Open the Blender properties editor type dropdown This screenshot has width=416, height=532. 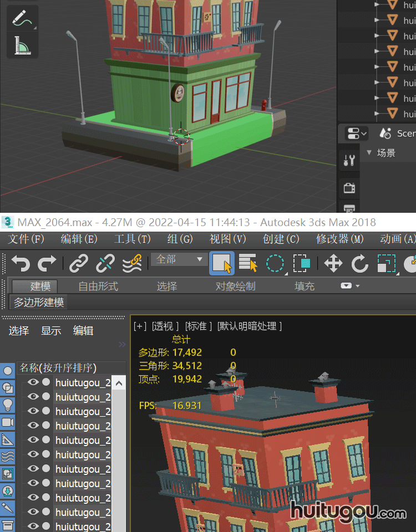pos(356,134)
